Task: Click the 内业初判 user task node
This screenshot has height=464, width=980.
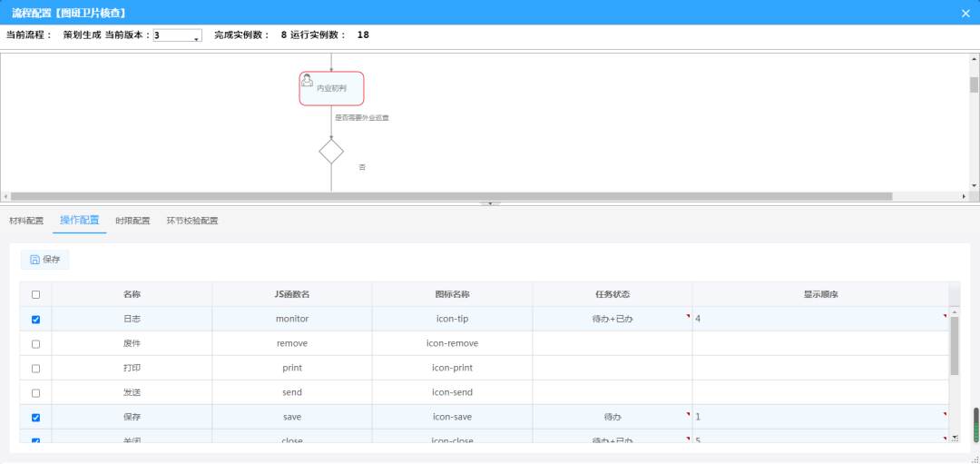Action: pyautogui.click(x=331, y=88)
